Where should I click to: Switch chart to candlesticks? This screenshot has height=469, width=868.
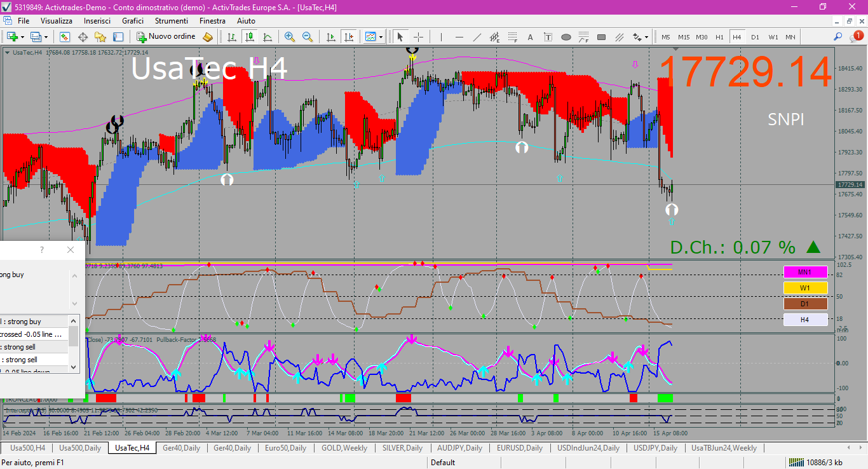250,37
